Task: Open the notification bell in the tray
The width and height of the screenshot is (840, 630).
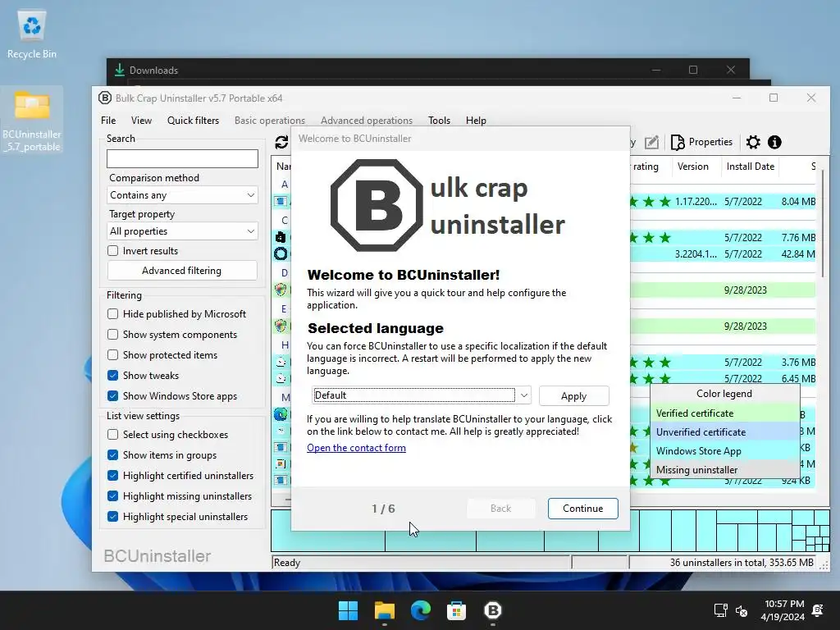Action: click(818, 610)
